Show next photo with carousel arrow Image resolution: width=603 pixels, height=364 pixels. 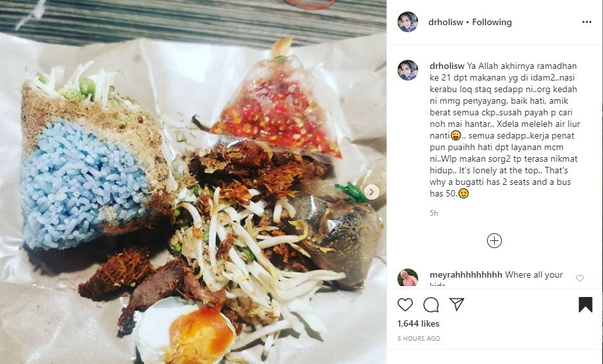[x=372, y=192]
